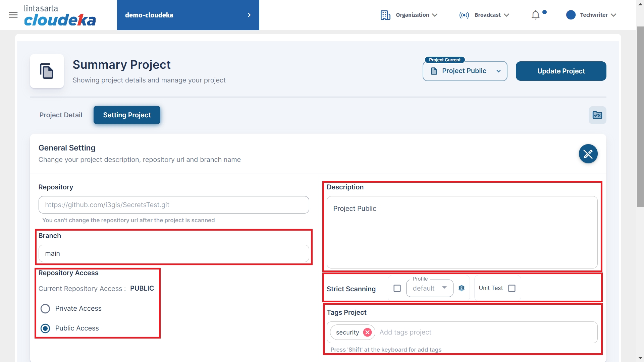Expand the Organization dropdown
The image size is (644, 362).
tap(409, 15)
